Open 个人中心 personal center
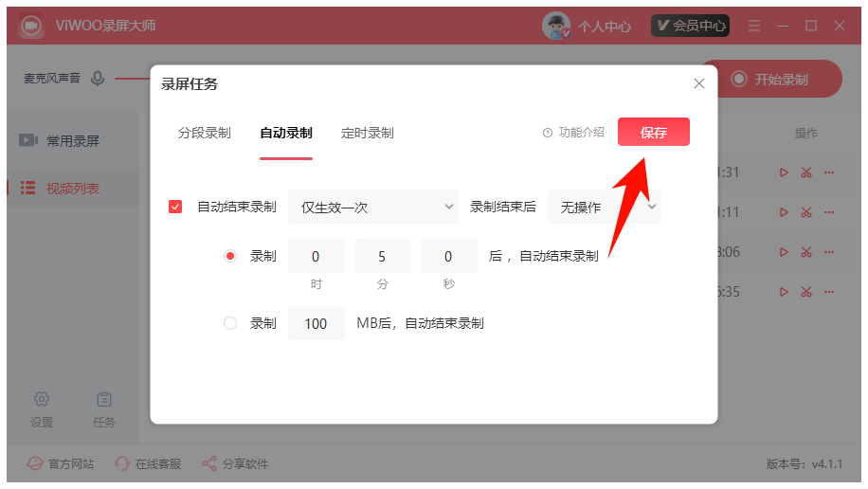The image size is (868, 489). (x=604, y=26)
